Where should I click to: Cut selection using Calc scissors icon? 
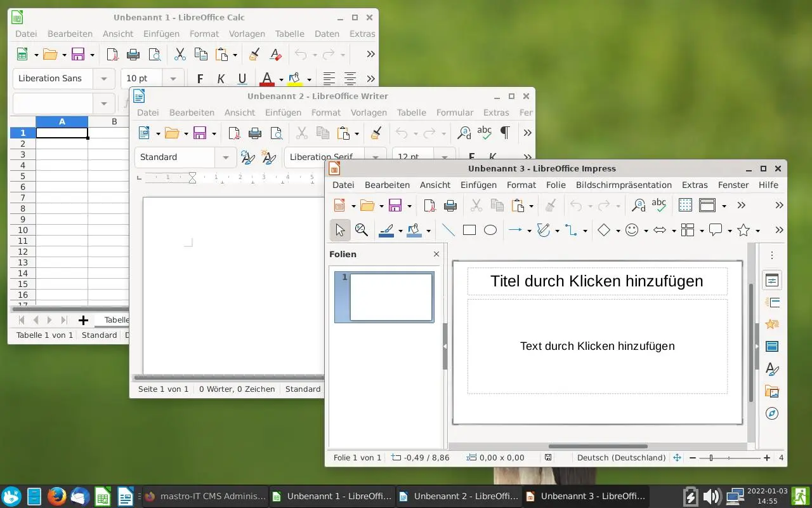tap(180, 54)
